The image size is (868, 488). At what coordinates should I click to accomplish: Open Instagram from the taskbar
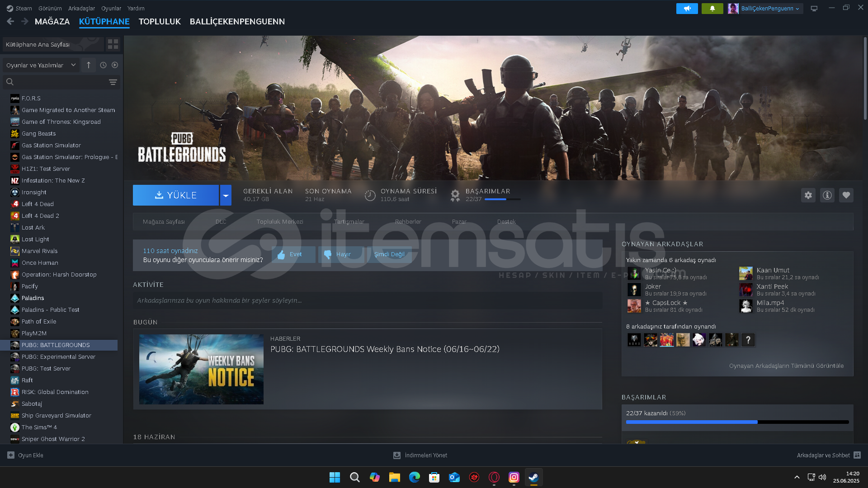(x=514, y=477)
